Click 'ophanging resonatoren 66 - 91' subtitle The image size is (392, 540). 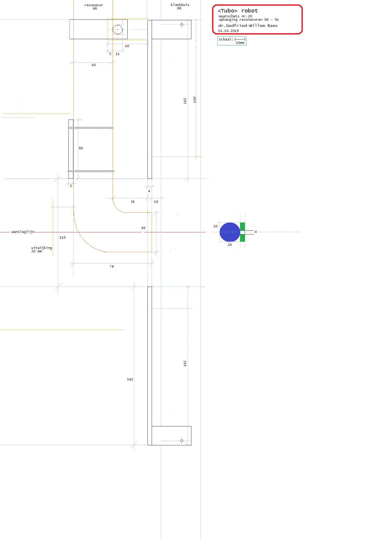tap(249, 20)
